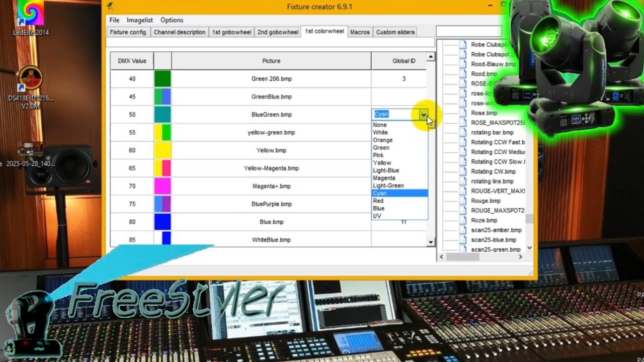Switch to the 2nd gobowheel tab
The width and height of the screenshot is (644, 362).
[x=278, y=32]
